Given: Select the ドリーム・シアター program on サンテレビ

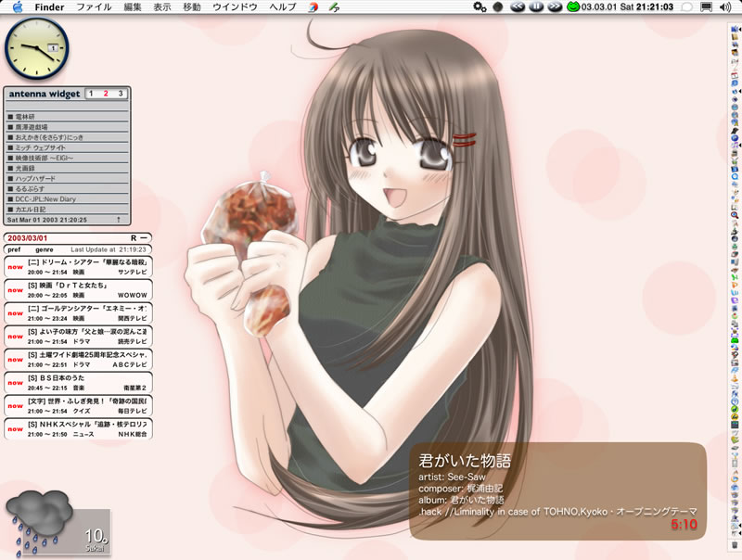Looking at the screenshot, I should click(78, 267).
